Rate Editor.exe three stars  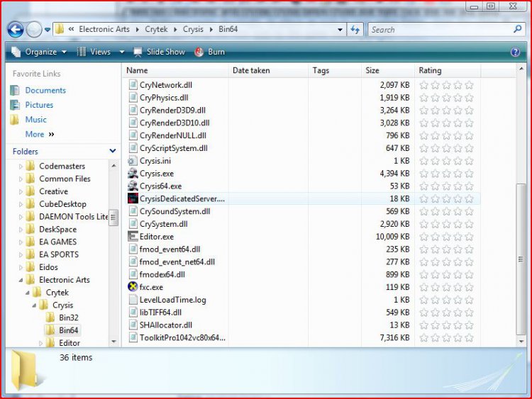point(446,237)
